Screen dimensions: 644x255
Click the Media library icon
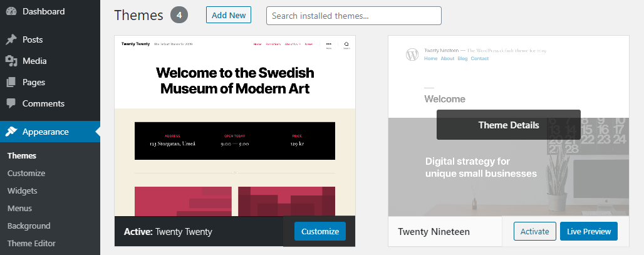coord(11,61)
